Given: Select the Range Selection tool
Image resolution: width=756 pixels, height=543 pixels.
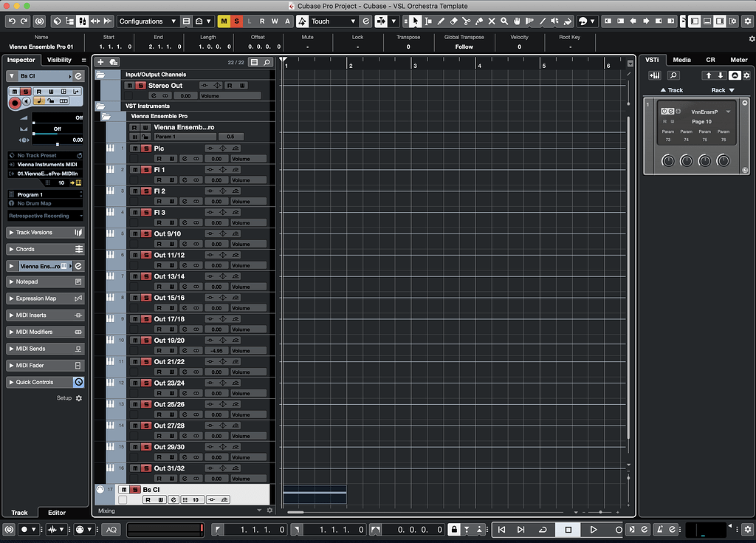Looking at the screenshot, I should 428,21.
